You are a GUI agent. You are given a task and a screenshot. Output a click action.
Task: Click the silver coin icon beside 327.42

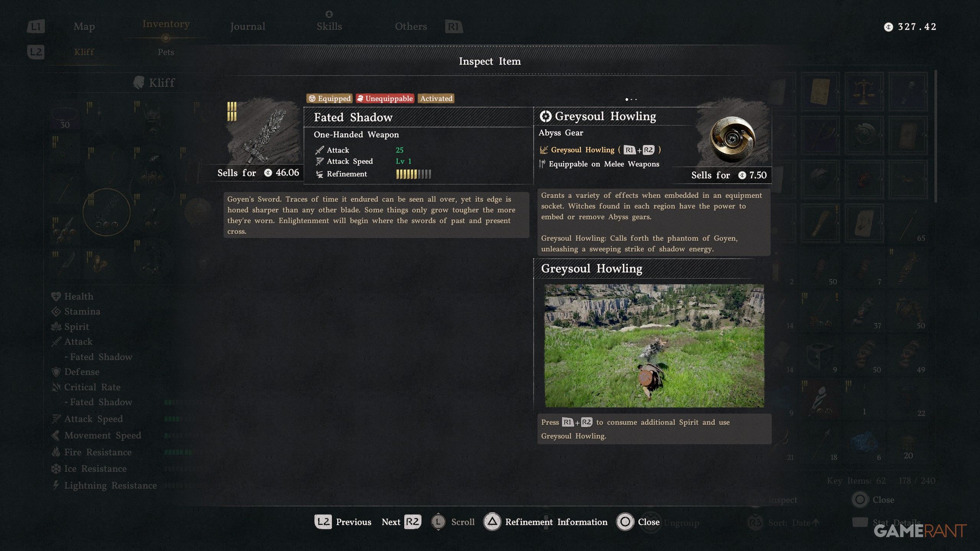pos(889,27)
